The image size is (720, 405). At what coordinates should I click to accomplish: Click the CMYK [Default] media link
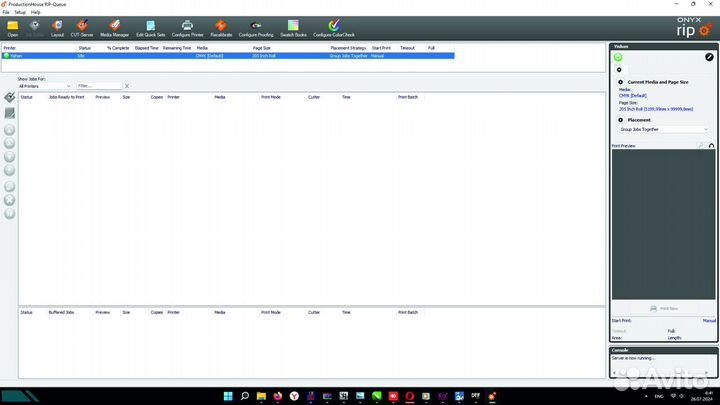[632, 95]
